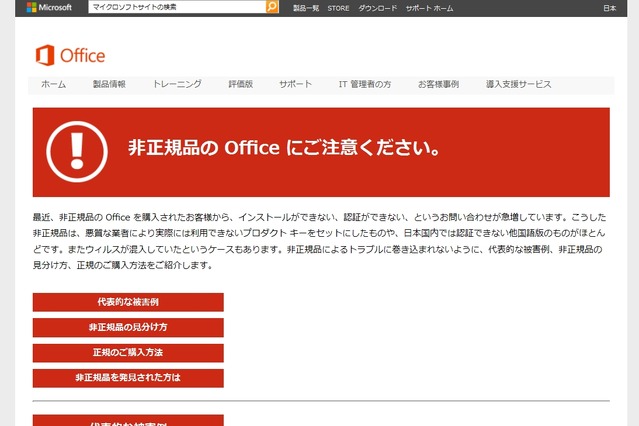The height and width of the screenshot is (426, 639).
Task: Open the 評価版 tab
Action: coord(240,84)
